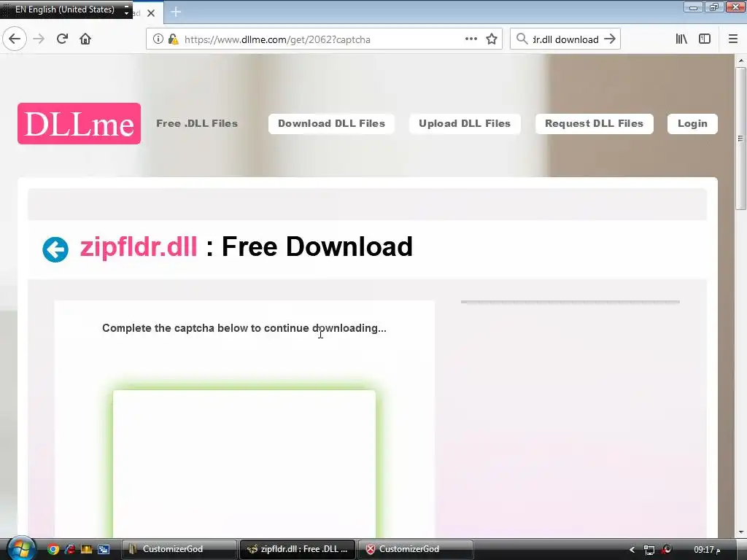Image resolution: width=747 pixels, height=560 pixels.
Task: Click the network tray icon
Action: tap(649, 550)
